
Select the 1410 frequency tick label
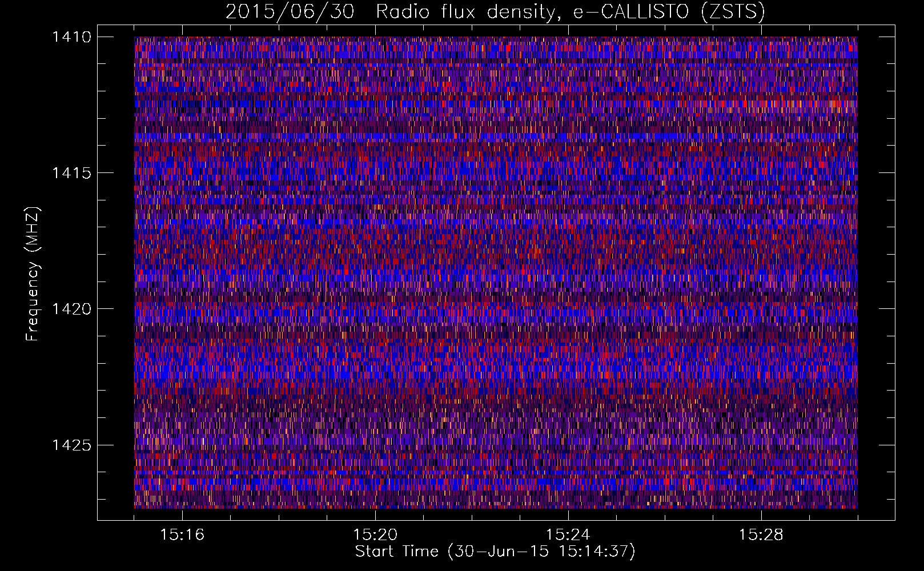pyautogui.click(x=71, y=37)
